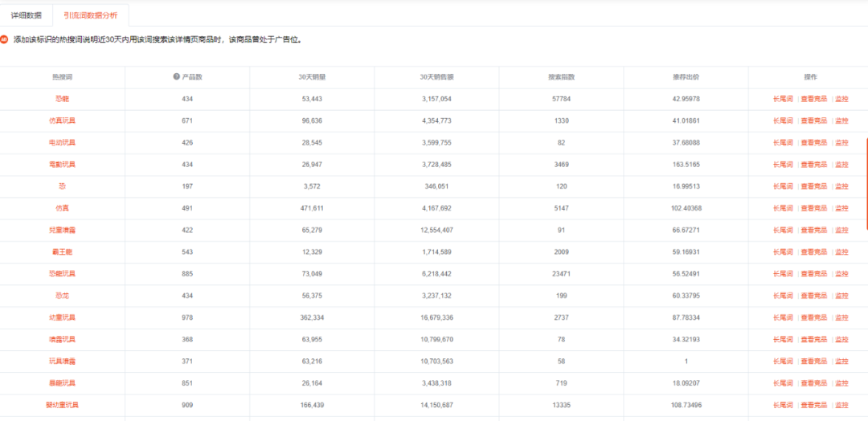This screenshot has width=868, height=421.
Task: Open 长尾词 for the 幼童玩具 row
Action: [x=783, y=317]
